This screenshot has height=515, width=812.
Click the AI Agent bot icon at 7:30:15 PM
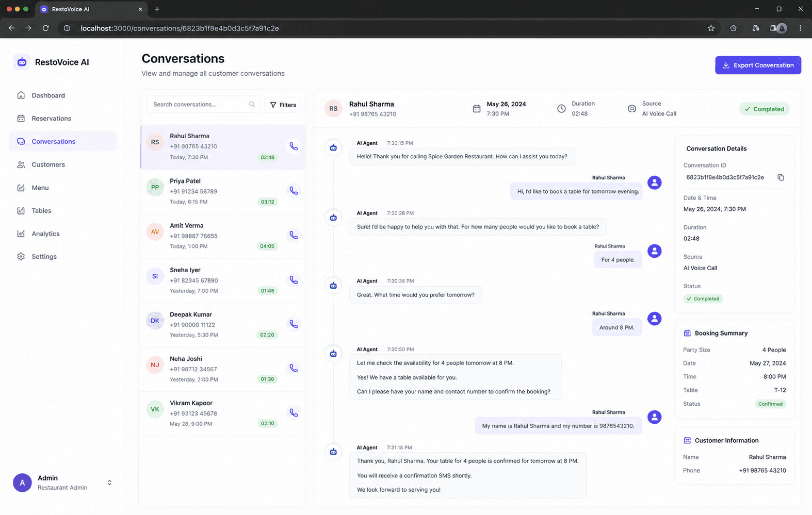click(x=333, y=148)
